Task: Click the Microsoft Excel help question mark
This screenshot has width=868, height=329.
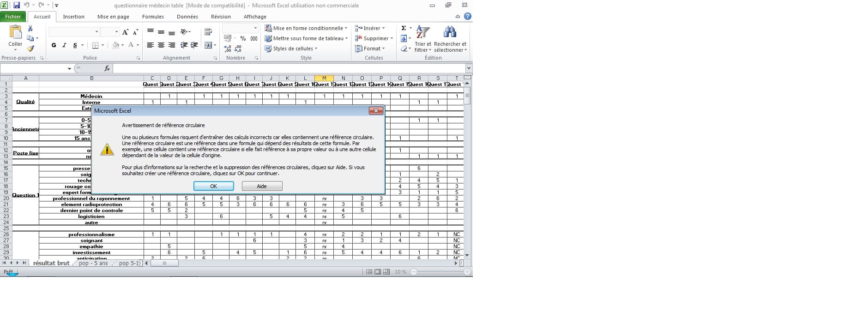Action: tap(467, 17)
